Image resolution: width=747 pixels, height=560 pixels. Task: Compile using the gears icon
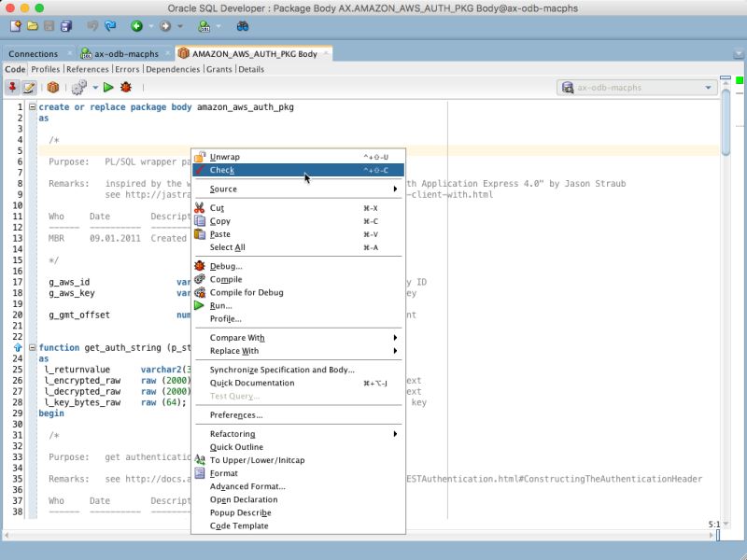coord(78,86)
